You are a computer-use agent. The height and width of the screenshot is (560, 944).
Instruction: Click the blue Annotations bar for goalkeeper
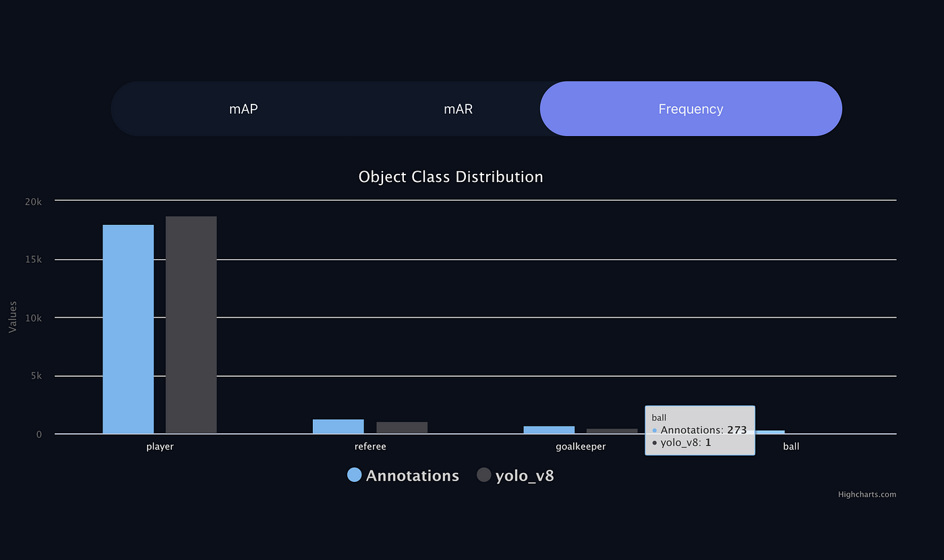549,430
